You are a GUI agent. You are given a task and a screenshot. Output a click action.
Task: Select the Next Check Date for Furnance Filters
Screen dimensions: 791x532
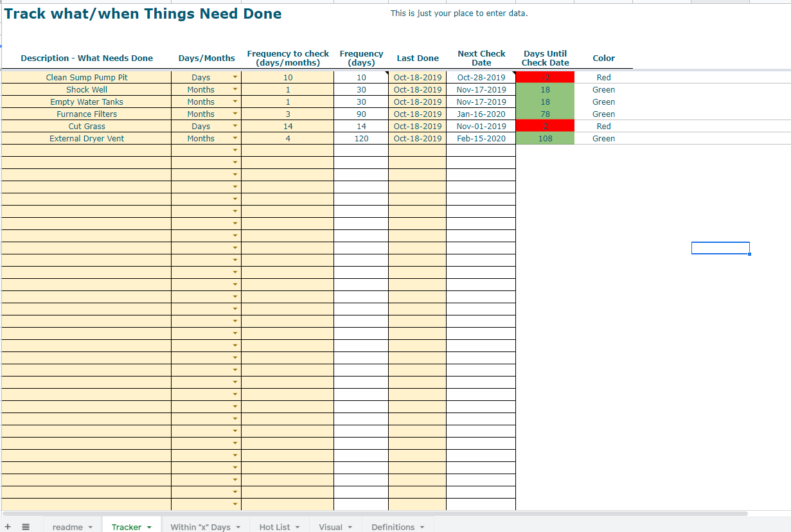(x=481, y=114)
